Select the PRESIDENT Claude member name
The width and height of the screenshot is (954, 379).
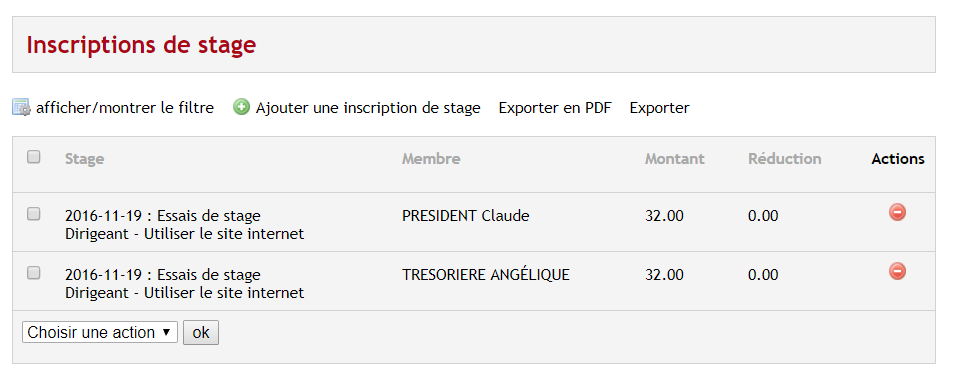point(465,215)
